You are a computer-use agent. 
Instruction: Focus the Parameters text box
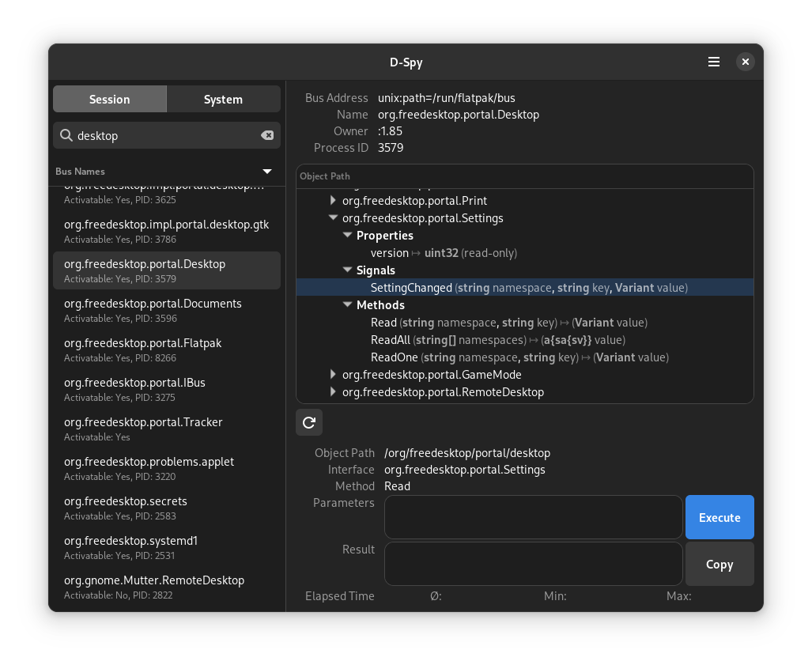(534, 517)
